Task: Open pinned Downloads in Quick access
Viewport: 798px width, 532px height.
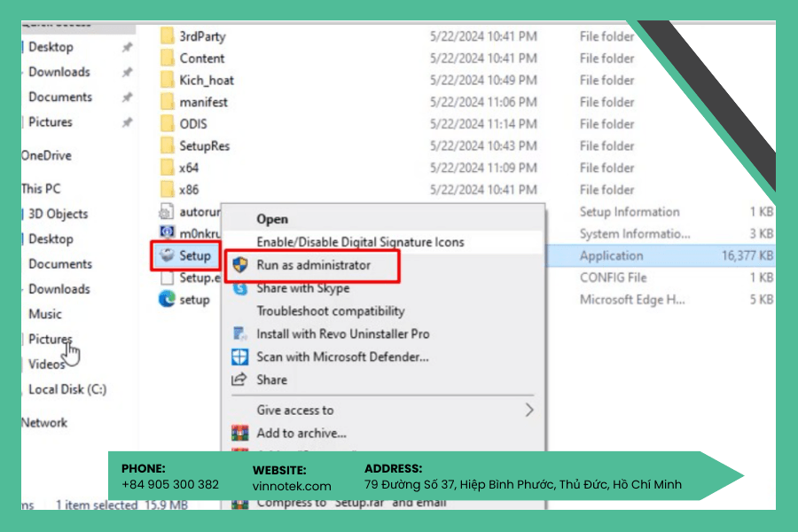Action: (x=59, y=72)
